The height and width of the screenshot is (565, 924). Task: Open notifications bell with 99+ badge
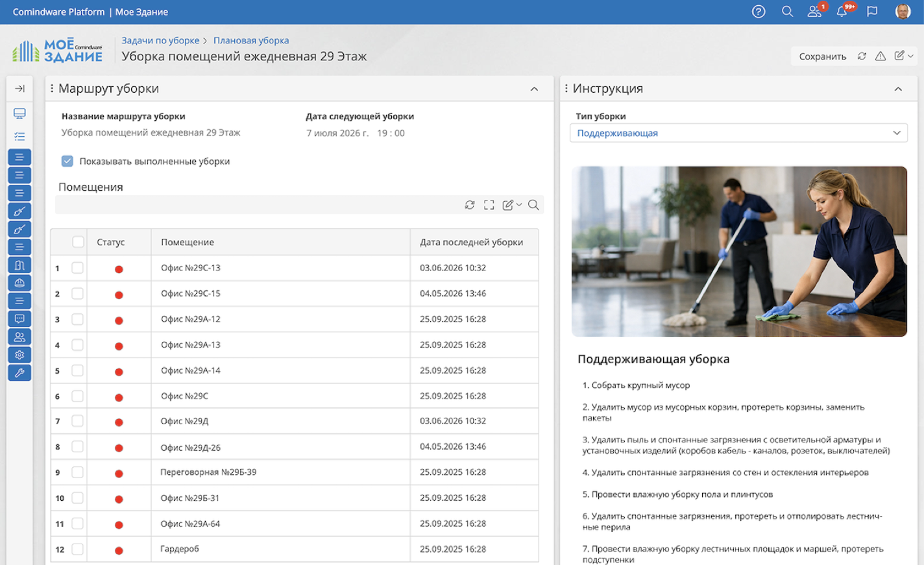842,11
